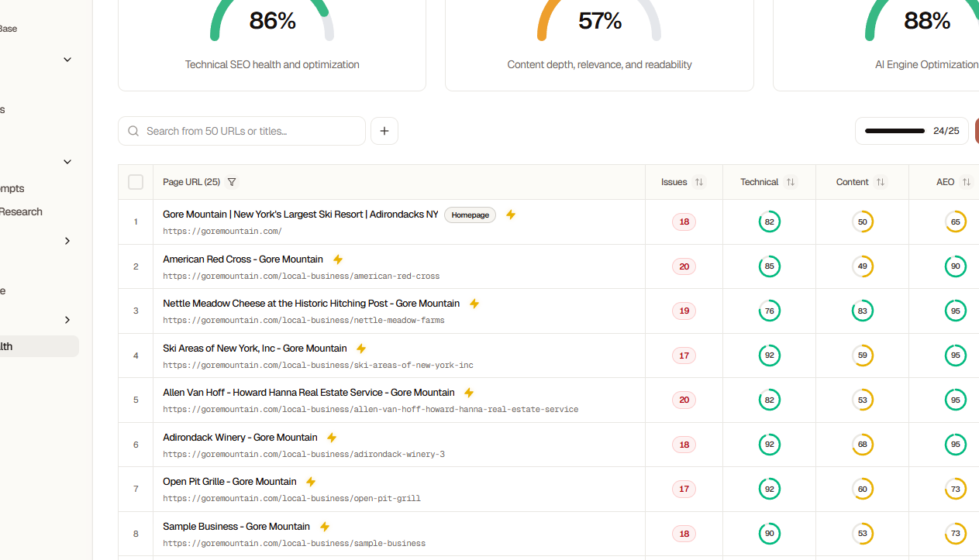Open the Sample Business - Gore Mountain title

click(x=236, y=527)
